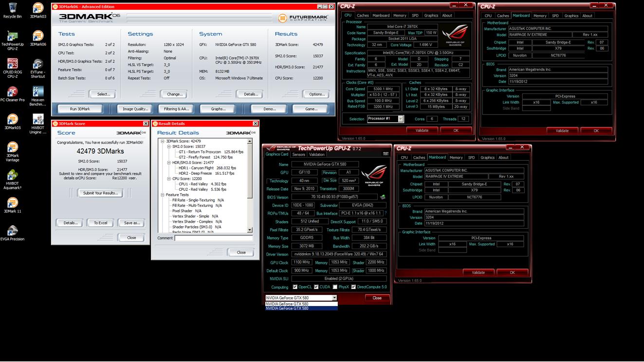Click the Futuremark Corporation logo
Screen dimensions: 644x362
304,18
